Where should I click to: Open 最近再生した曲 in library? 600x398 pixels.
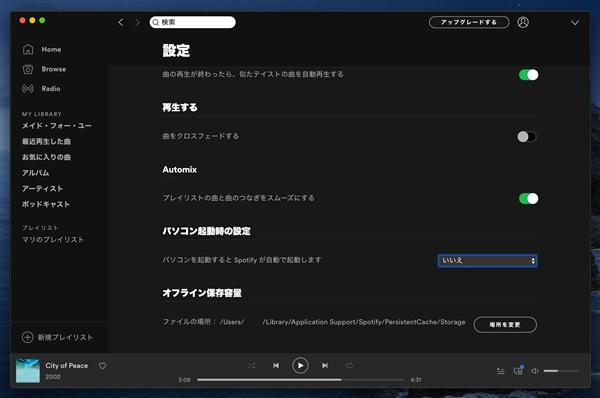[46, 142]
